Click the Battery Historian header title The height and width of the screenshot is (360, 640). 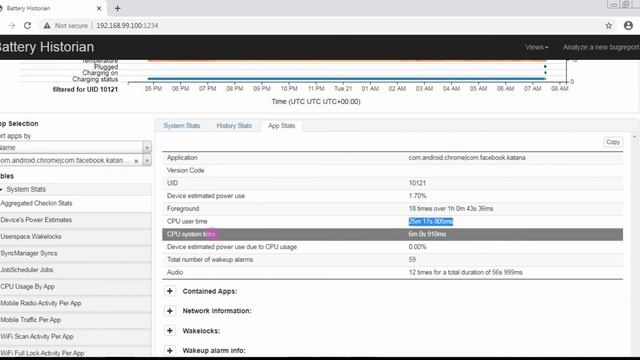click(46, 47)
